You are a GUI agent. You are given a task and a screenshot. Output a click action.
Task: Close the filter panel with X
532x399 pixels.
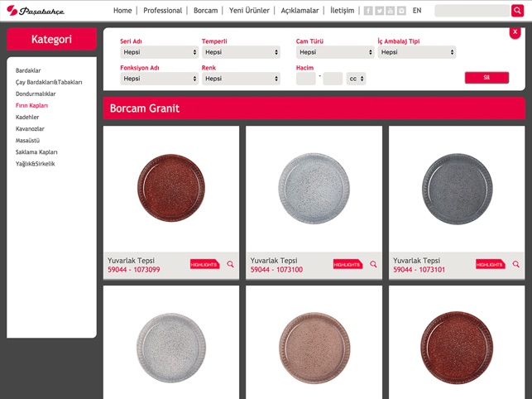[x=515, y=32]
